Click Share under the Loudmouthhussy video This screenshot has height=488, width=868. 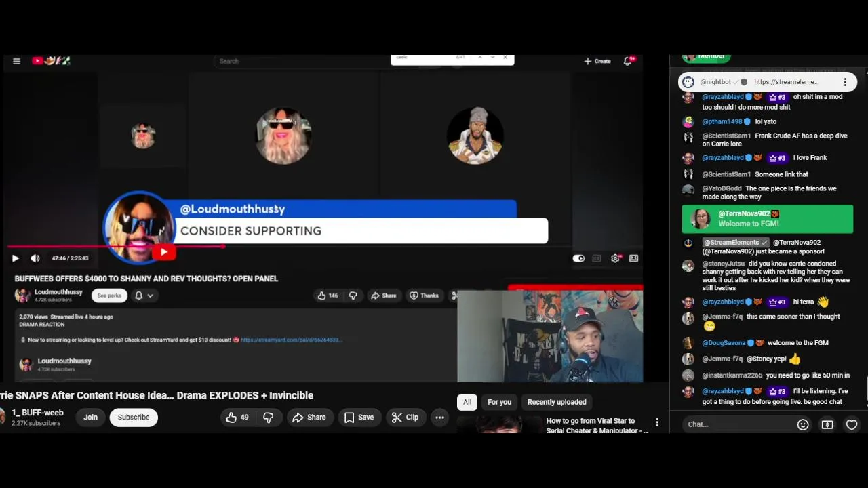pyautogui.click(x=383, y=296)
